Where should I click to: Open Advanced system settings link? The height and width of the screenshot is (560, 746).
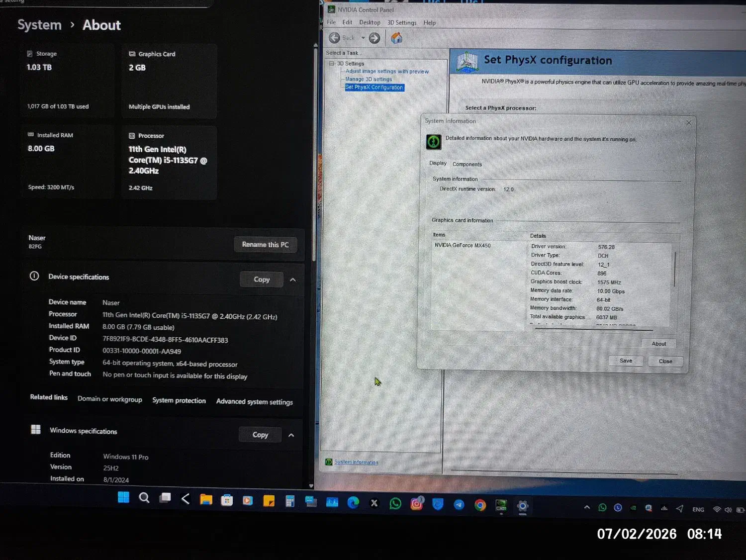pyautogui.click(x=255, y=401)
